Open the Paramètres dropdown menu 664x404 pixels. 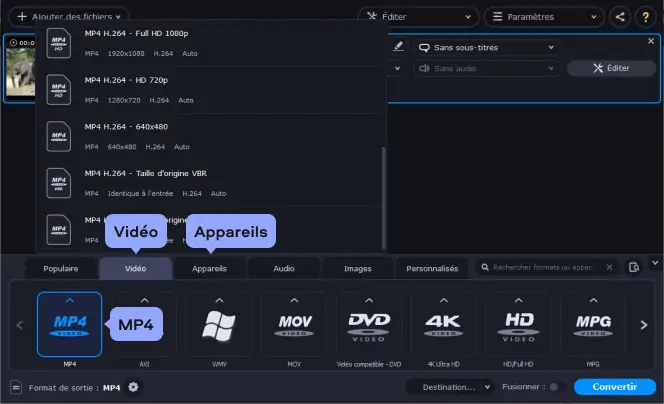(544, 17)
